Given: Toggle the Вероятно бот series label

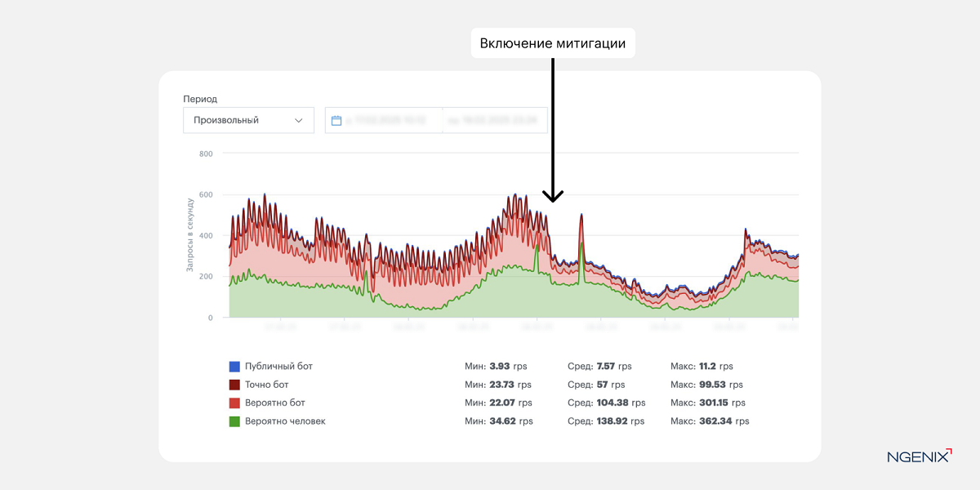Looking at the screenshot, I should coord(275,403).
